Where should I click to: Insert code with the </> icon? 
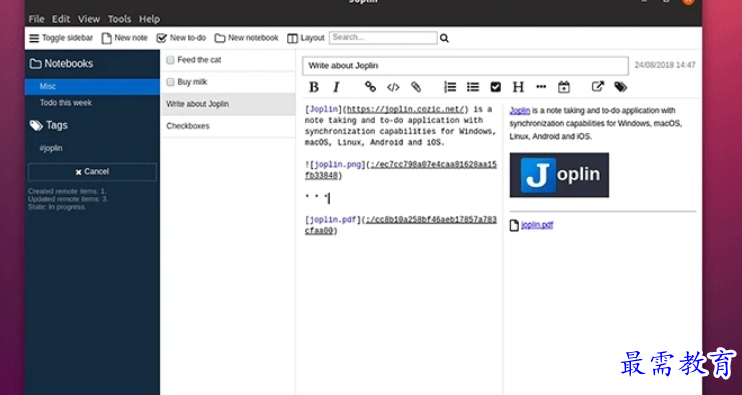tap(393, 87)
